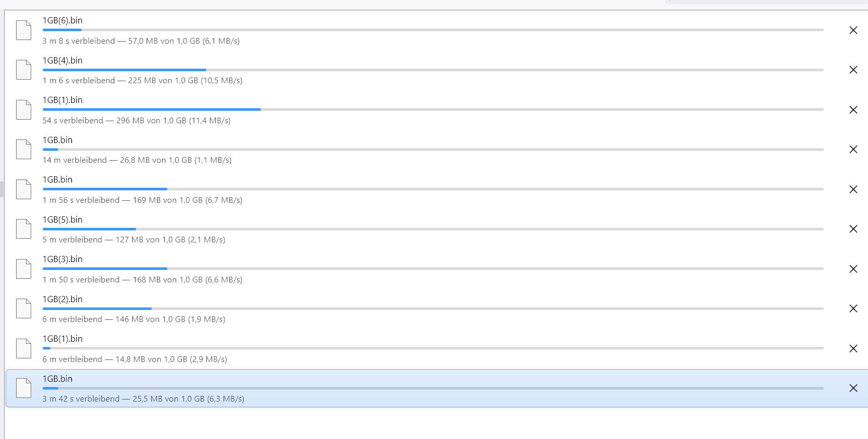Cancel the 1GB(4).bin download
868x439 pixels.
[853, 70]
